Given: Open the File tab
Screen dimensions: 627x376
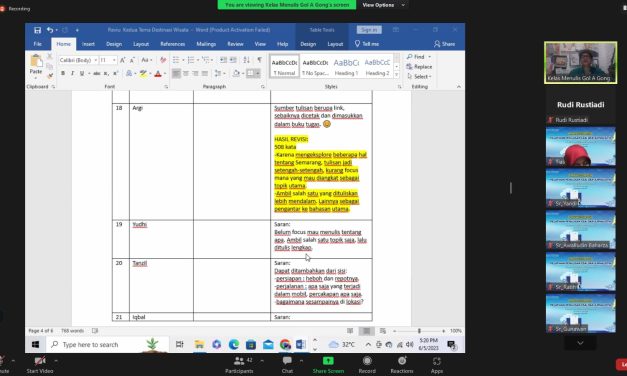Looking at the screenshot, I should click(38, 44).
